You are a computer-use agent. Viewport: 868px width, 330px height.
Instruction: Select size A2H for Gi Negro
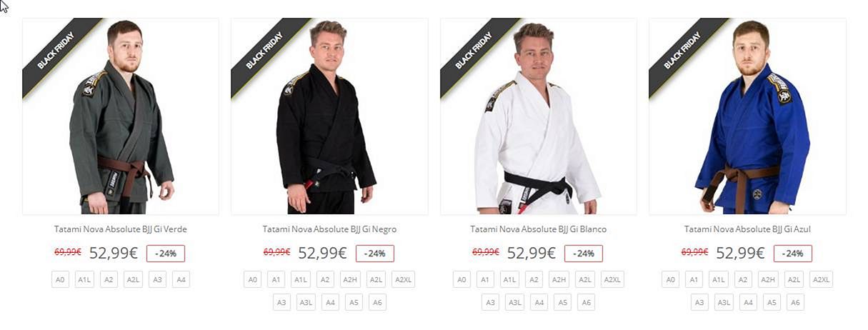click(350, 279)
